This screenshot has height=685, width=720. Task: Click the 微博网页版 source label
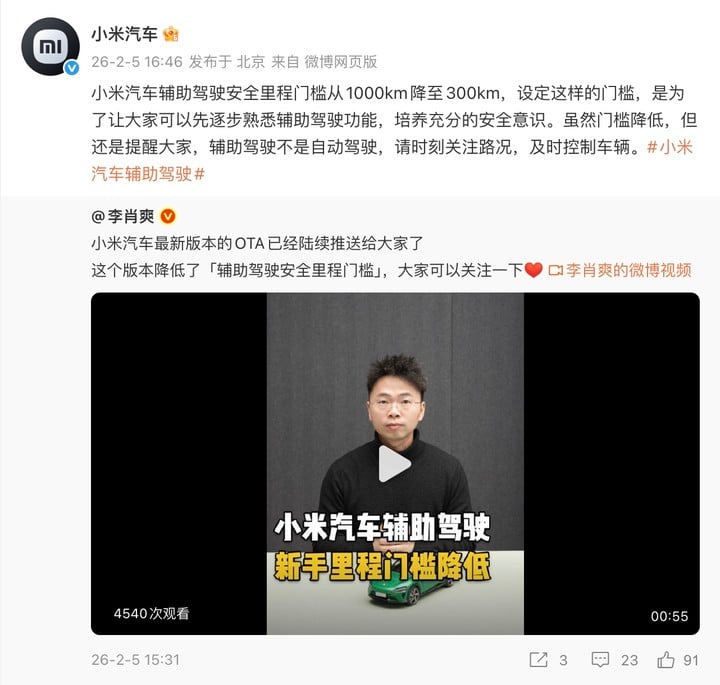click(x=341, y=62)
